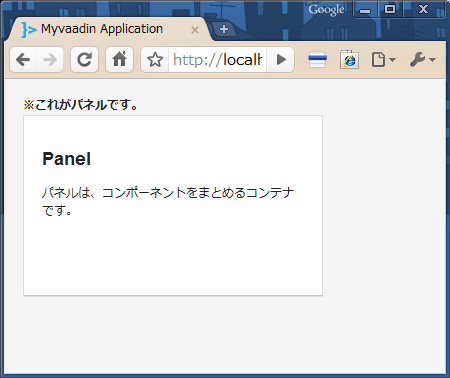Click the Vaadin favicon on the tab
This screenshot has height=378, width=450.
(29, 30)
